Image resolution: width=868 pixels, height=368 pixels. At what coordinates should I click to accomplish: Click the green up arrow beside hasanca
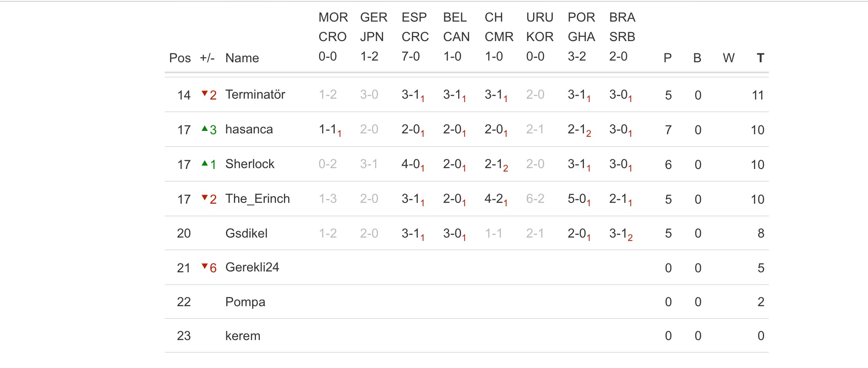point(205,128)
